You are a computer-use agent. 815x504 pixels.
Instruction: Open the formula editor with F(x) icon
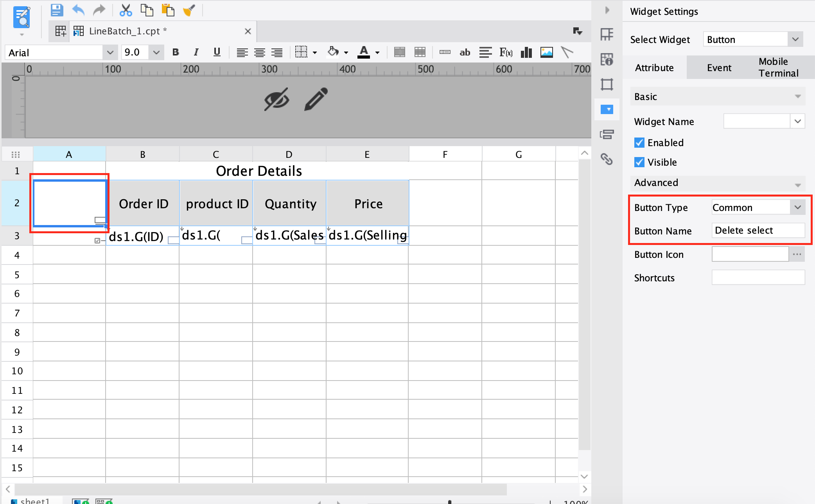[506, 52]
